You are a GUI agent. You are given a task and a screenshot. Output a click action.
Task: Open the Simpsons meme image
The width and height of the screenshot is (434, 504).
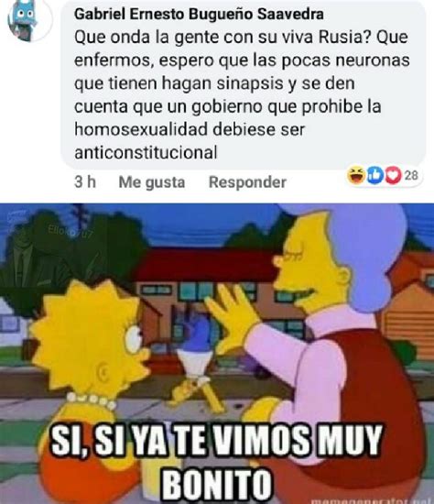click(217, 354)
